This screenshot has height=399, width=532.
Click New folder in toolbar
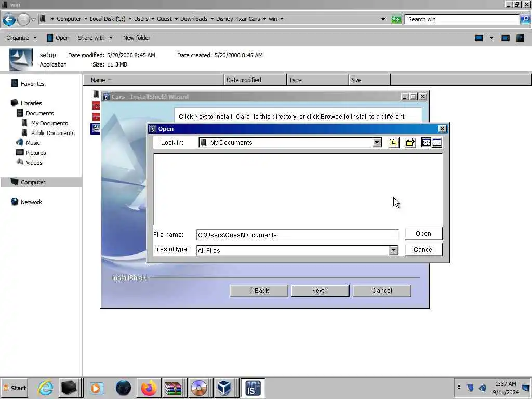click(x=137, y=38)
